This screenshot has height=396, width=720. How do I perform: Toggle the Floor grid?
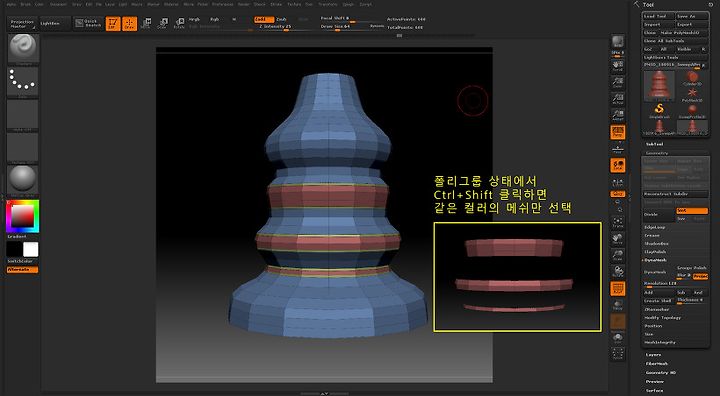click(x=618, y=149)
